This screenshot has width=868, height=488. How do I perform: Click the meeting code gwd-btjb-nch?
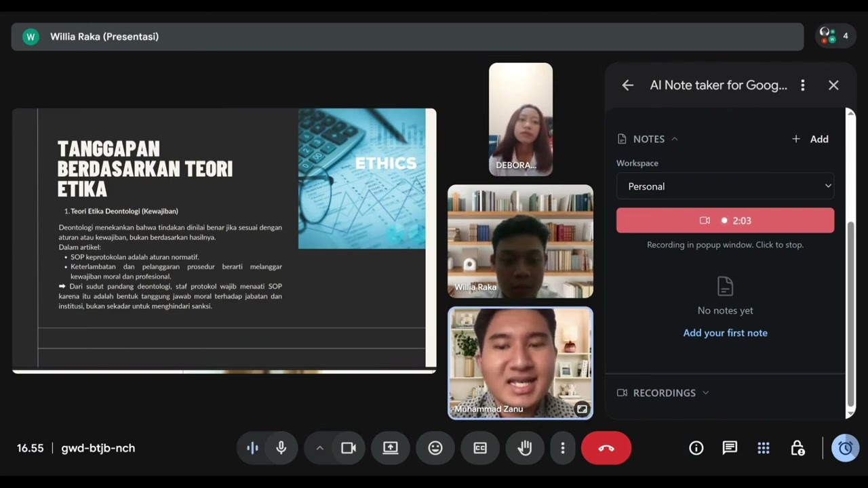tap(98, 448)
